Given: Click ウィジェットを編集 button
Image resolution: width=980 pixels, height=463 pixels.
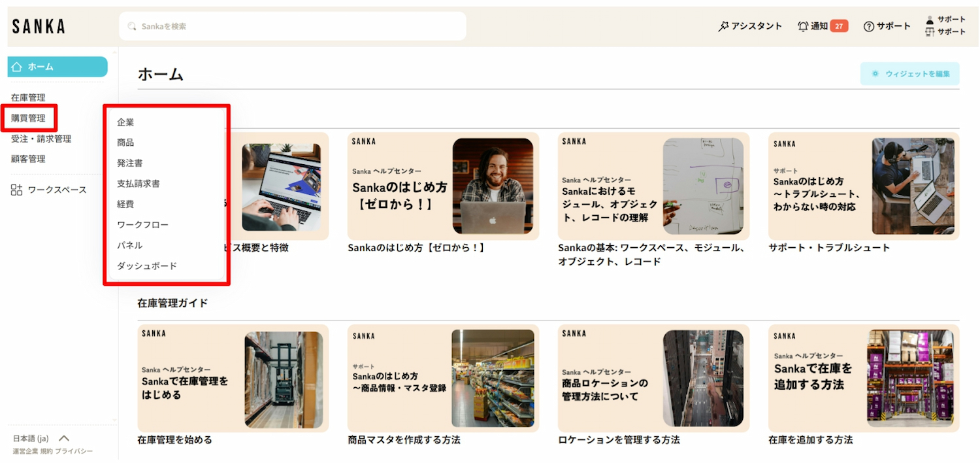Looking at the screenshot, I should tap(910, 74).
